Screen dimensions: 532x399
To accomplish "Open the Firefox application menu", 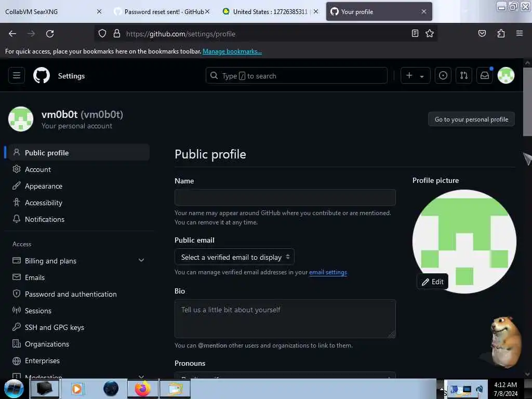I will [519, 33].
